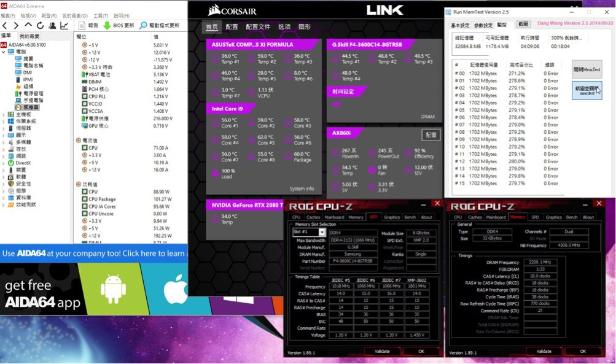Click the Run MemTest title bar icon
This screenshot has width=616, height=364.
click(448, 12)
